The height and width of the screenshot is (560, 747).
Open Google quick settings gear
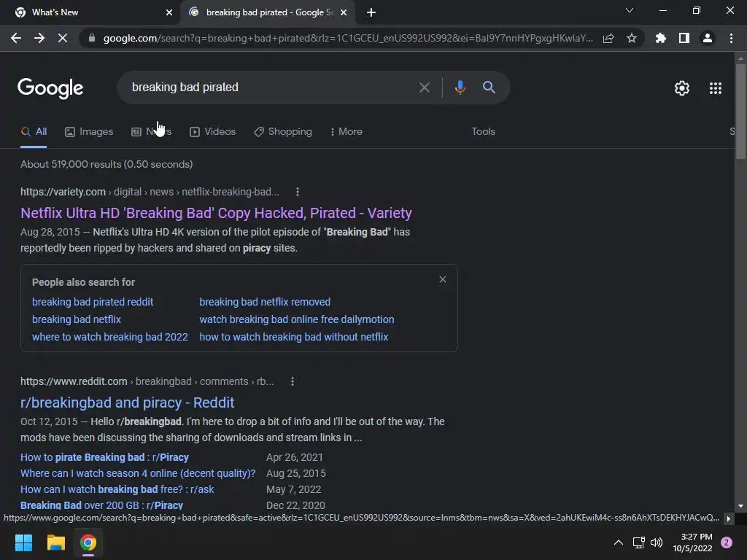[x=682, y=88]
